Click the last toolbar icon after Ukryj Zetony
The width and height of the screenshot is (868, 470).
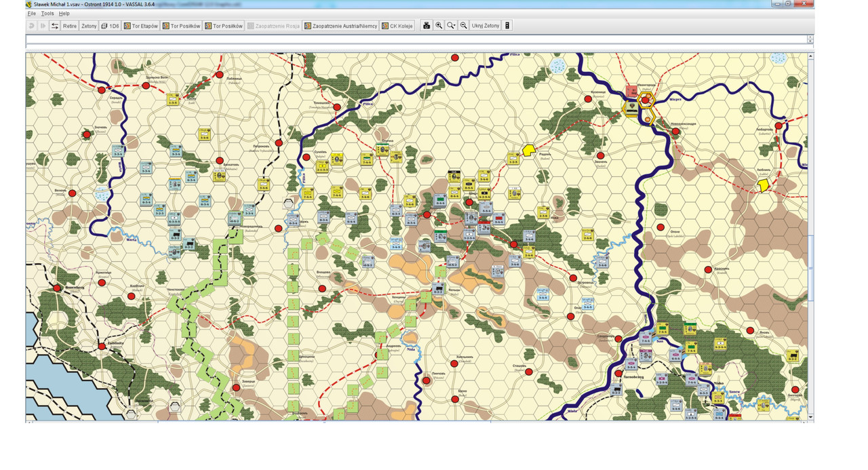tap(507, 26)
